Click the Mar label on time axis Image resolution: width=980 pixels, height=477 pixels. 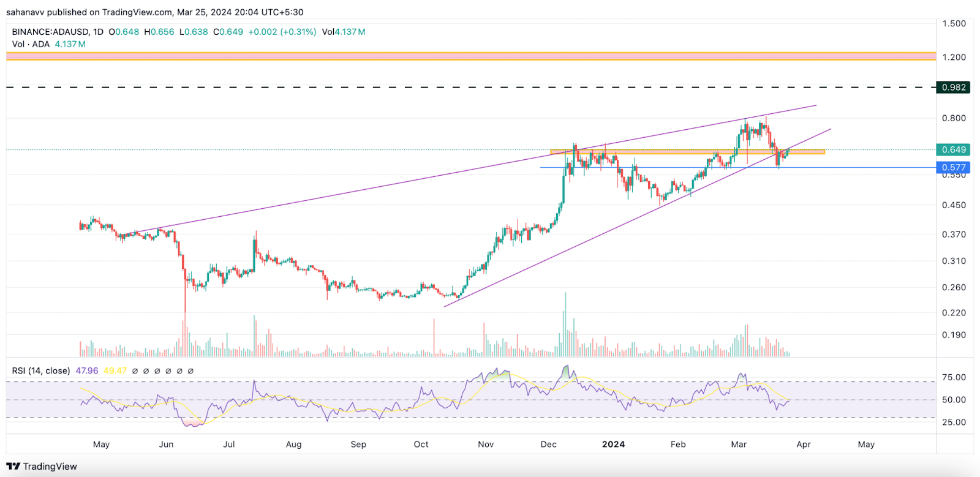pyautogui.click(x=739, y=445)
